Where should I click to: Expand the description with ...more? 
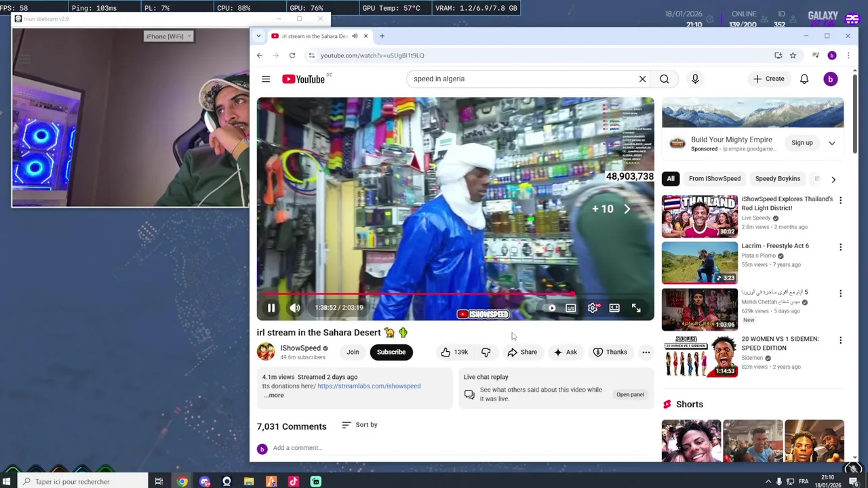click(x=274, y=395)
